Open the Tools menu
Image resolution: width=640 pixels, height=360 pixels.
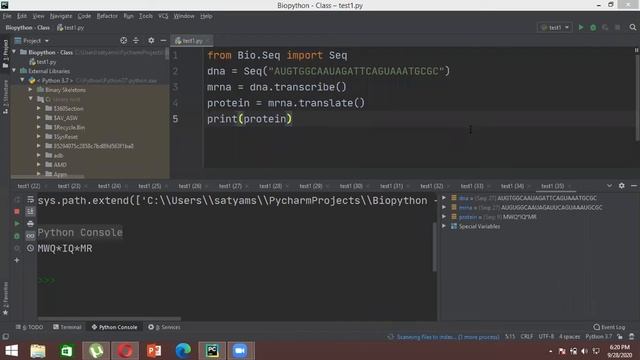[145, 16]
